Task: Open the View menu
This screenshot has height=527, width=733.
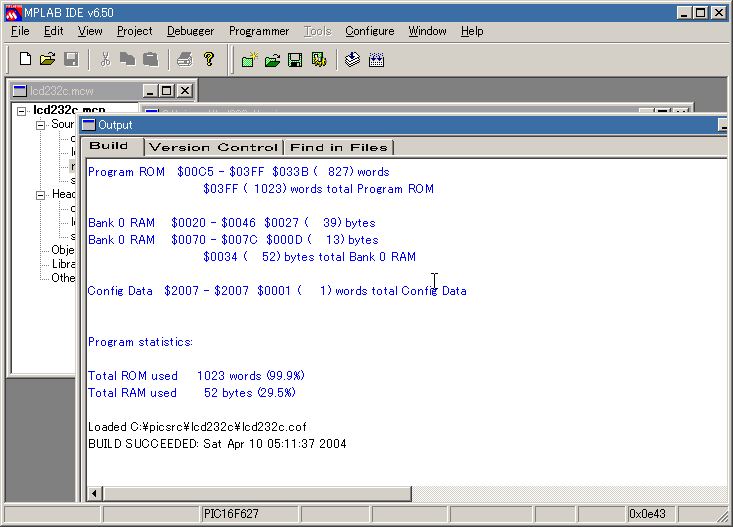Action: point(90,31)
